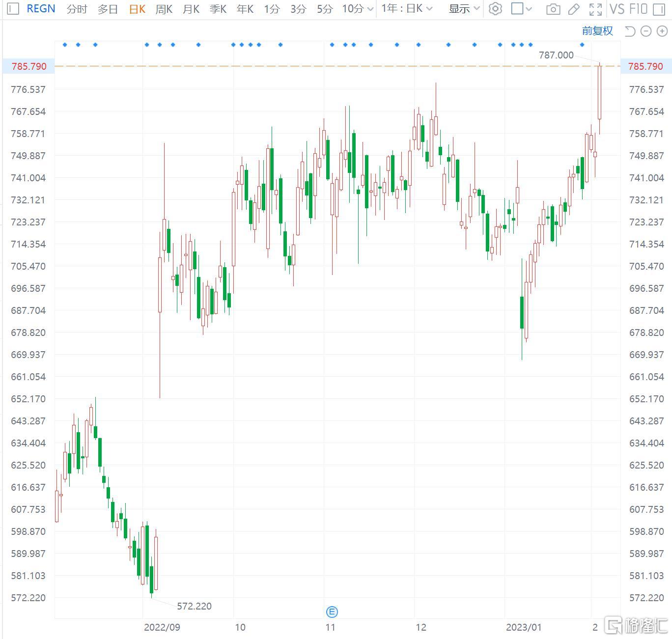672x639 pixels.
Task: Enter fullscreen chart mode
Action: click(x=595, y=9)
